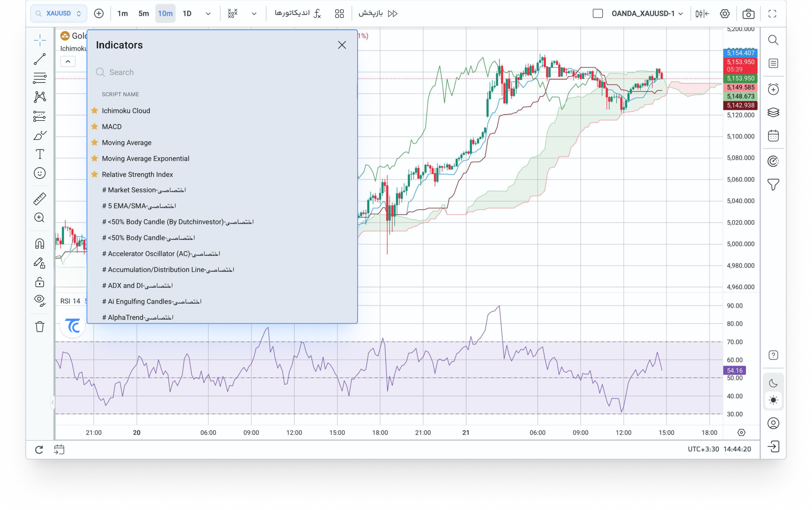Click the 54.16 RSI value label
812x510 pixels.
pyautogui.click(x=734, y=370)
